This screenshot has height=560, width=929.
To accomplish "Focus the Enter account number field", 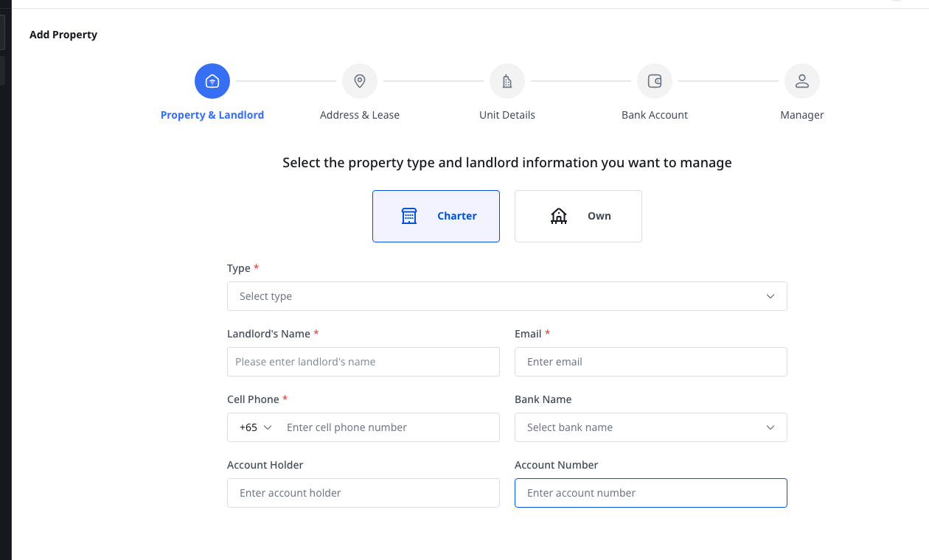I will 651,493.
